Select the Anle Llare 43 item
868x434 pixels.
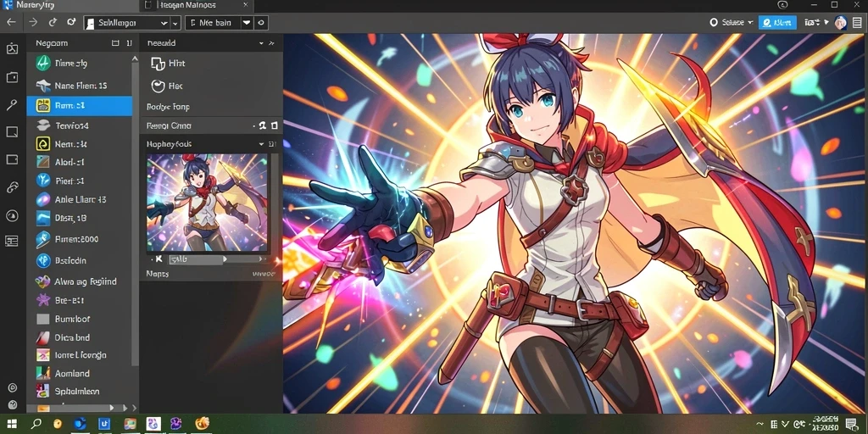[79, 200]
